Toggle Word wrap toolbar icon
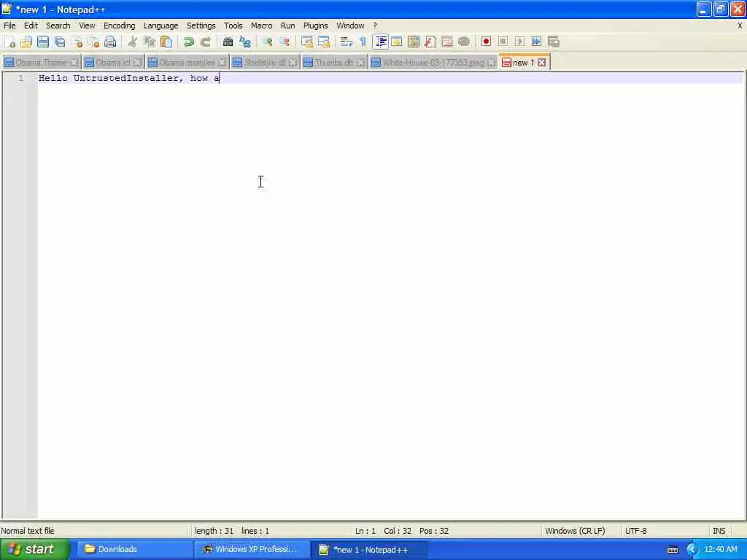 pos(347,42)
